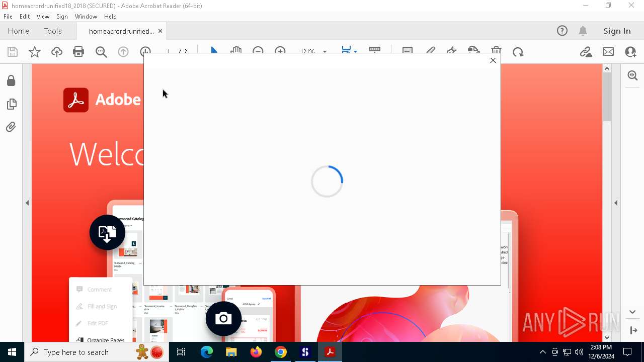Open Acrobat Reader taskbar icon
Image resolution: width=644 pixels, height=362 pixels.
(330, 352)
